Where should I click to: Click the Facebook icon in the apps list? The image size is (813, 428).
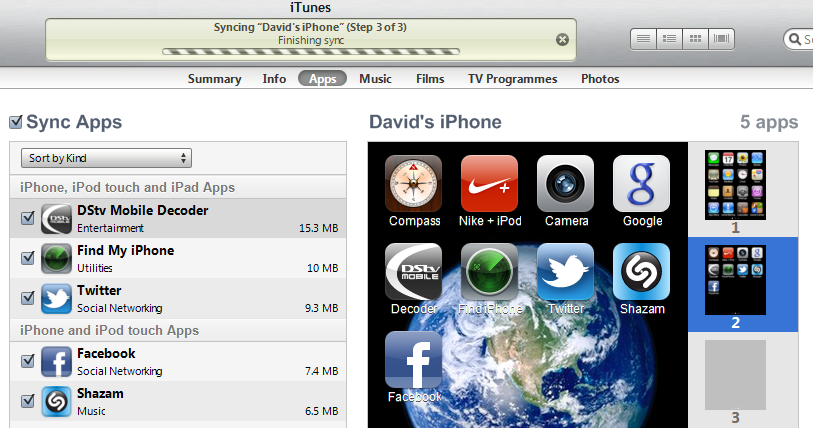click(x=57, y=362)
